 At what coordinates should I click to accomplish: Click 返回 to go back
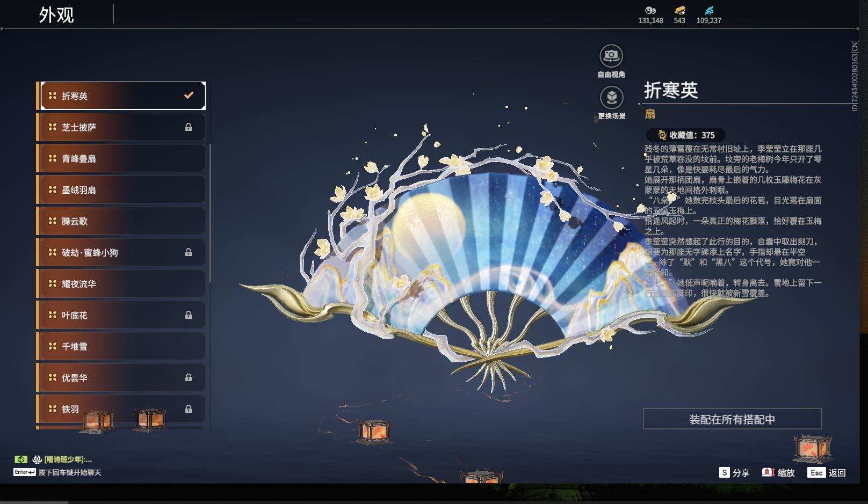coord(837,473)
